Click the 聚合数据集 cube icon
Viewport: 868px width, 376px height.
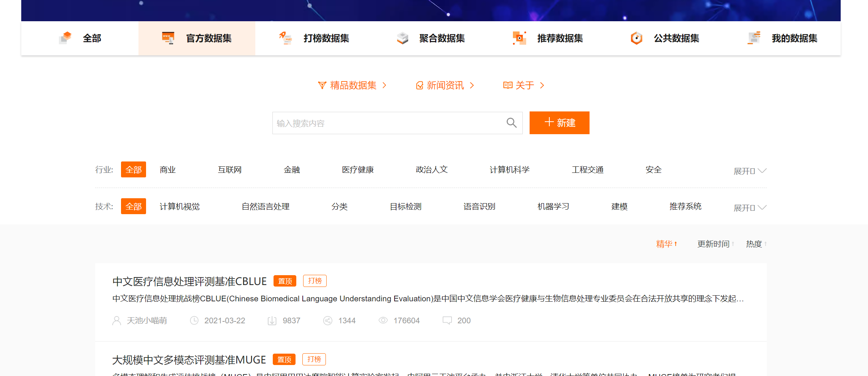click(x=403, y=38)
